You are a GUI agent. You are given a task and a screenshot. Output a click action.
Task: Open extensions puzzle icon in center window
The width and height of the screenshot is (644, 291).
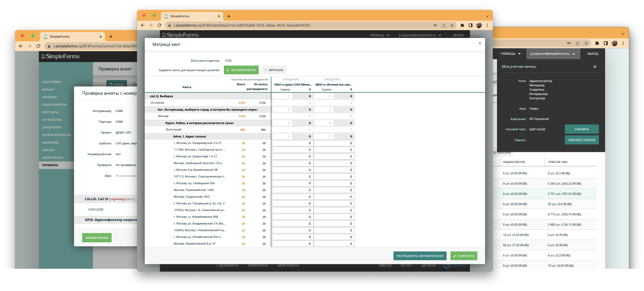(462, 25)
